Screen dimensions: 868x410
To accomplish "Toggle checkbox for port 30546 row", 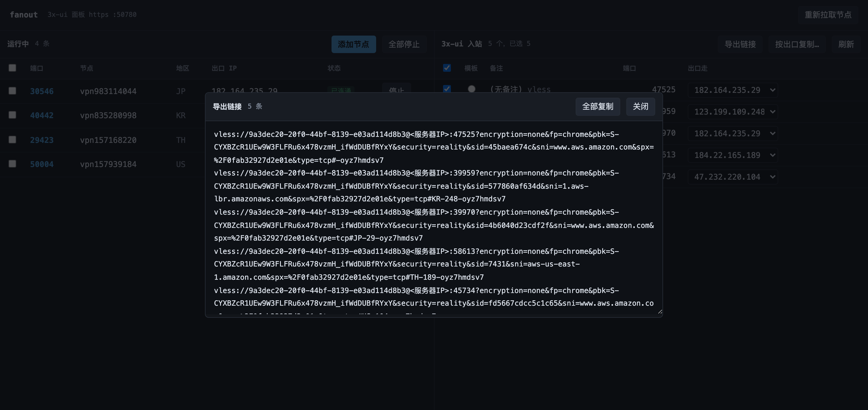I will point(12,91).
